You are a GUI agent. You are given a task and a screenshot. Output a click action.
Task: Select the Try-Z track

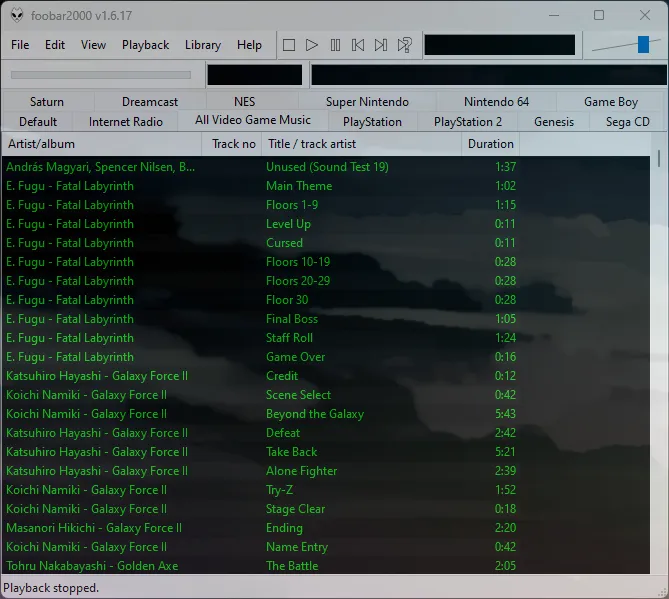click(326, 490)
